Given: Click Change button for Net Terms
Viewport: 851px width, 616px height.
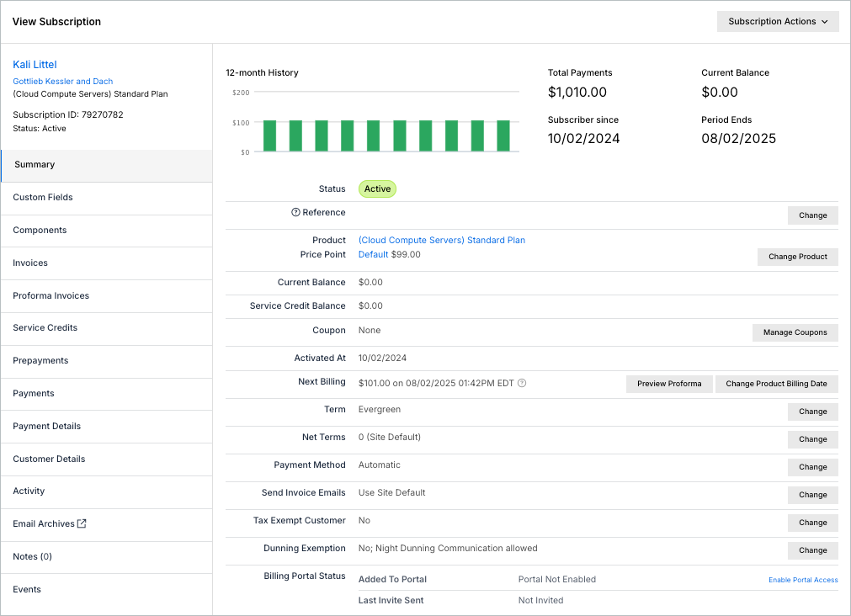Looking at the screenshot, I should click(812, 439).
